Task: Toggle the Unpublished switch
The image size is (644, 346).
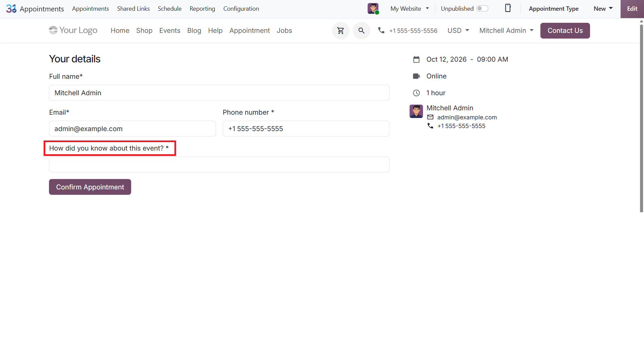Action: pos(483,8)
